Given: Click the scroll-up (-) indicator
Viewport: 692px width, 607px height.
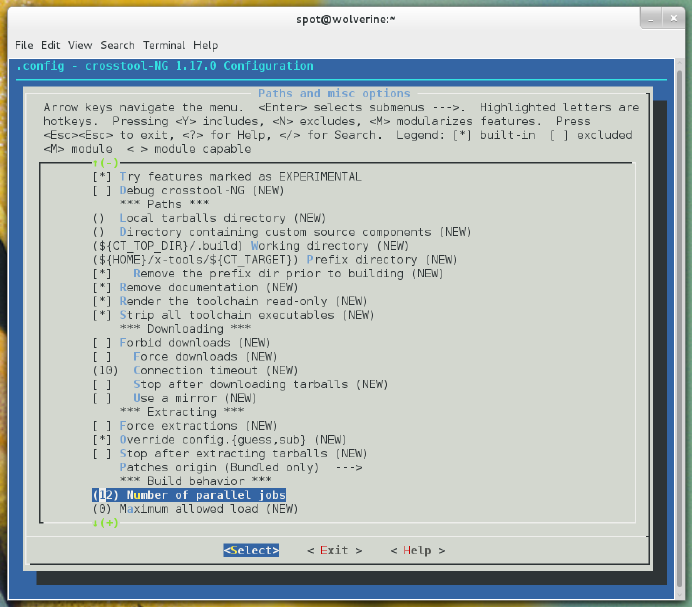Looking at the screenshot, I should tap(105, 163).
